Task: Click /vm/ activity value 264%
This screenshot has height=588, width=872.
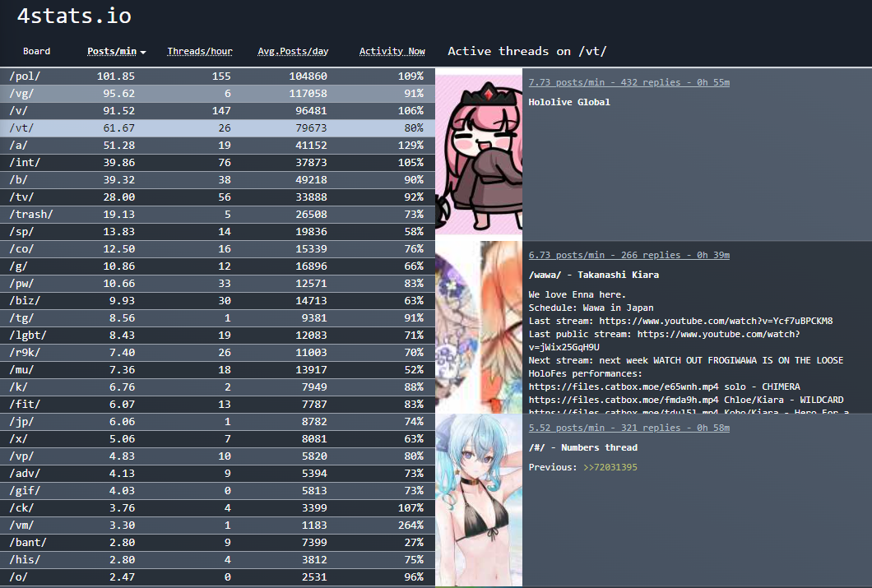Action: [x=410, y=525]
